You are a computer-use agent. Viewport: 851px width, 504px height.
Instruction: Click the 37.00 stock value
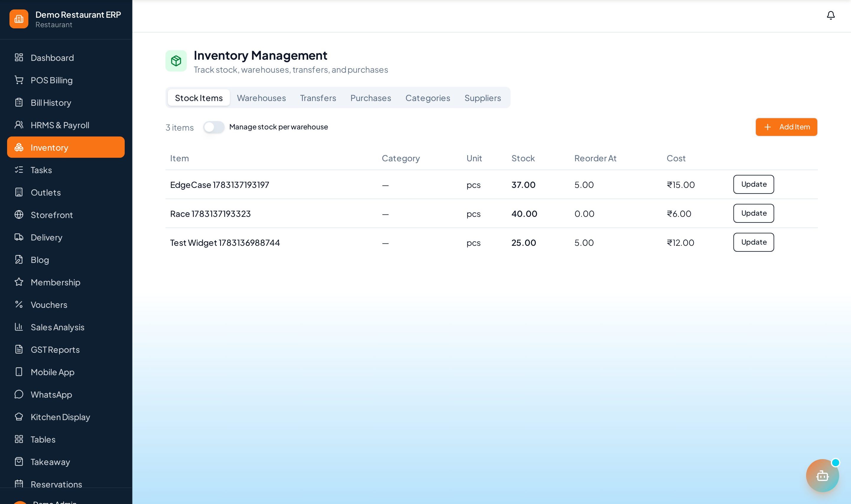point(523,185)
